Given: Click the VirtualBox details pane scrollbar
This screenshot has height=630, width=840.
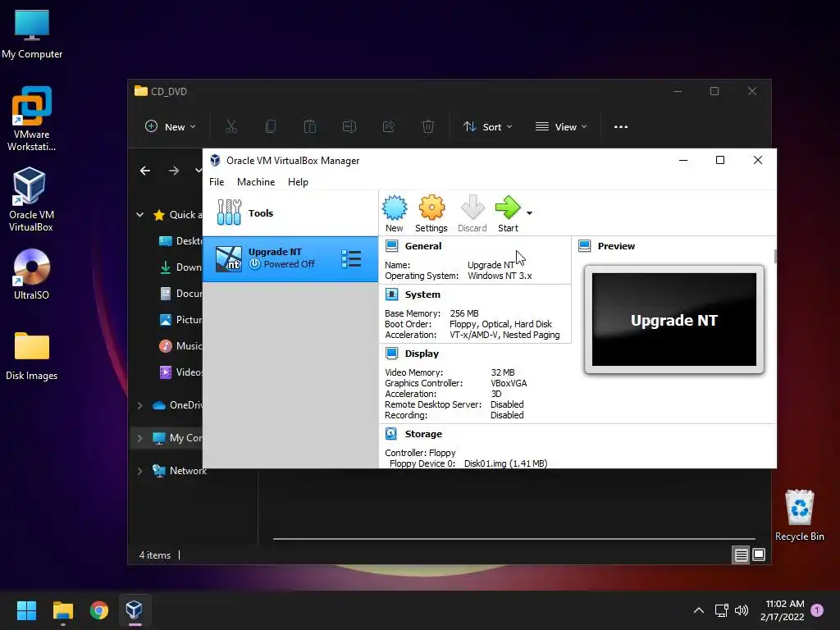Looking at the screenshot, I should pos(774,256).
